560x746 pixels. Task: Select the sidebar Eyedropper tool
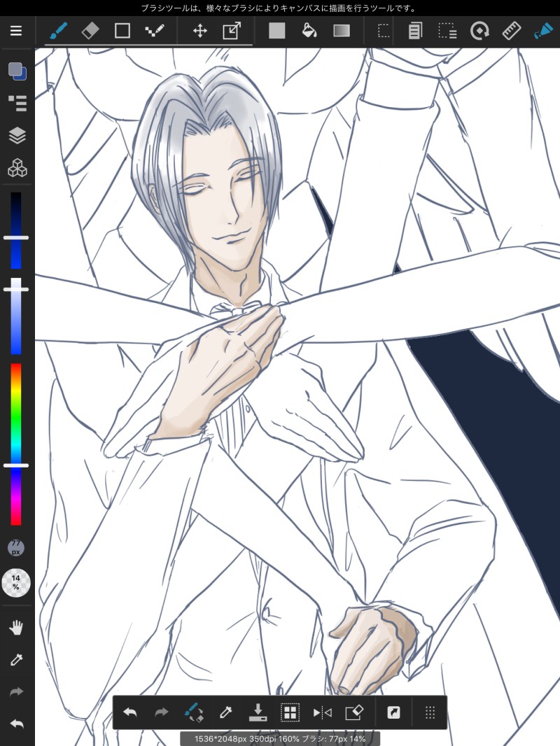point(16,660)
